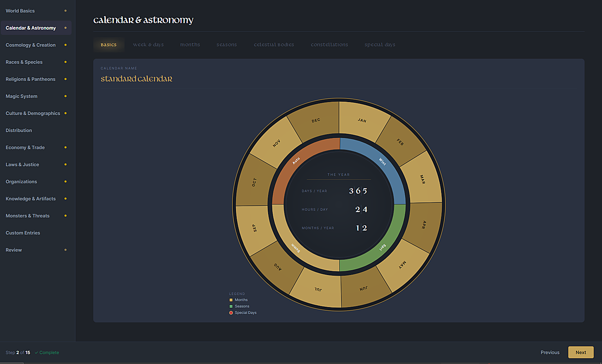The height and width of the screenshot is (364, 602).
Task: Open Cosmology & Creation section
Action: [36, 45]
